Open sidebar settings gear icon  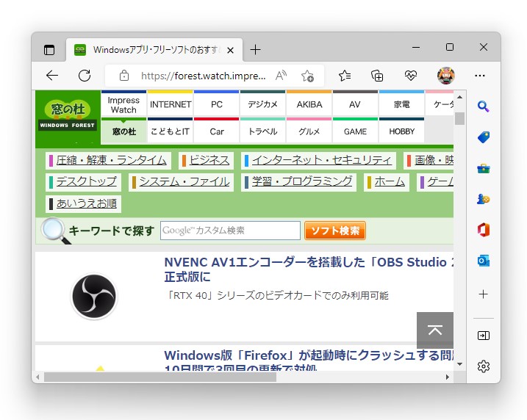tap(484, 366)
